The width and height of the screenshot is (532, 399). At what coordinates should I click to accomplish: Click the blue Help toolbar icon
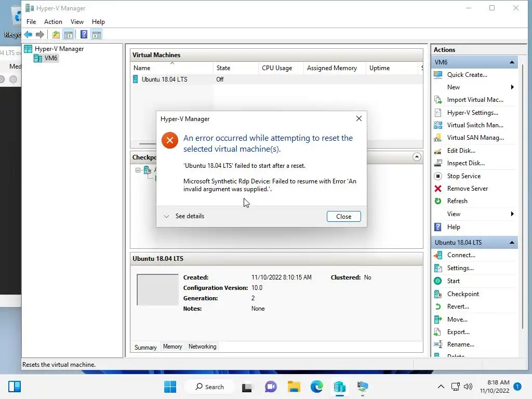pyautogui.click(x=84, y=34)
